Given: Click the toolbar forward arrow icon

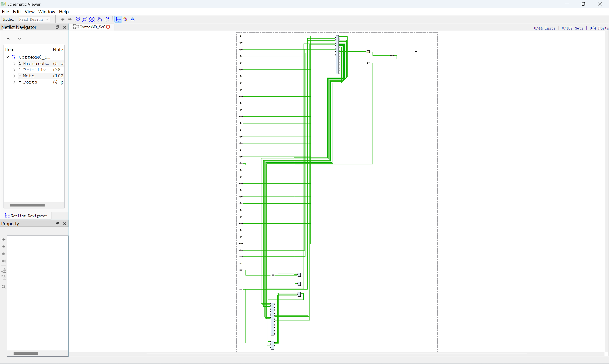Looking at the screenshot, I should [70, 19].
